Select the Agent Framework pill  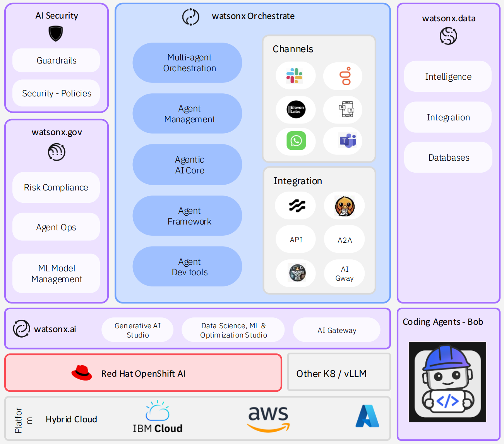coord(187,216)
